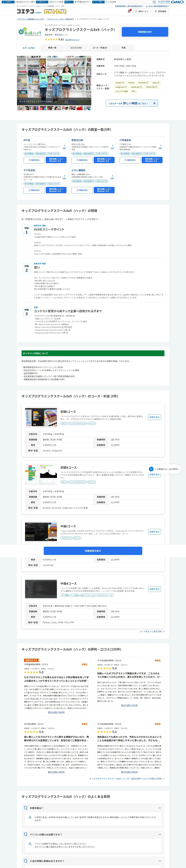Click 詳細を見る for 中級IIコース
Image resolution: width=186 pixels, height=868 pixels.
coord(154,589)
